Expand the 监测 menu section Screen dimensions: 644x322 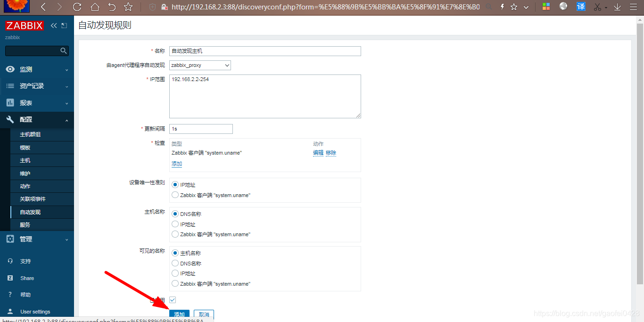pos(37,69)
